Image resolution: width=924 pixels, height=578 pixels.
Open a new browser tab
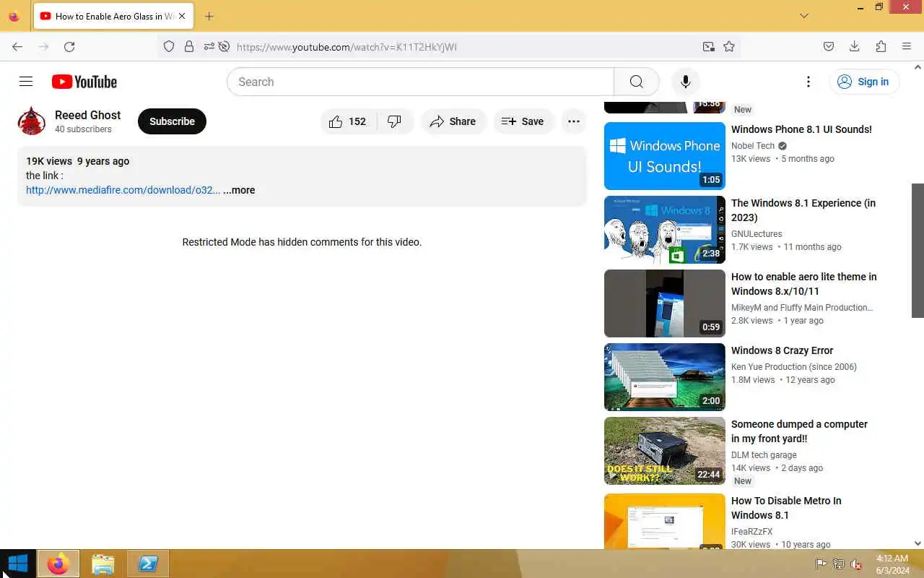coord(209,16)
